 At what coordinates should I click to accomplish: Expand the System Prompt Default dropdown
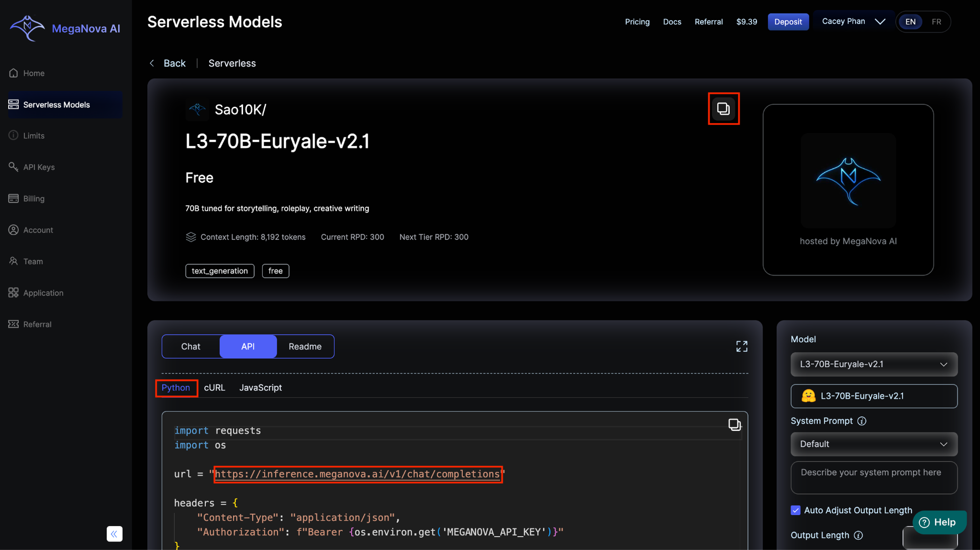pyautogui.click(x=874, y=444)
